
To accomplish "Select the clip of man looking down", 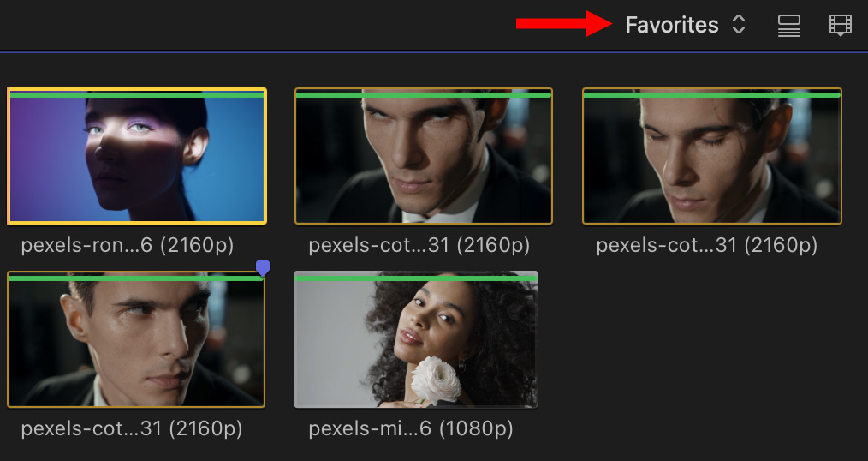I will pyautogui.click(x=711, y=159).
